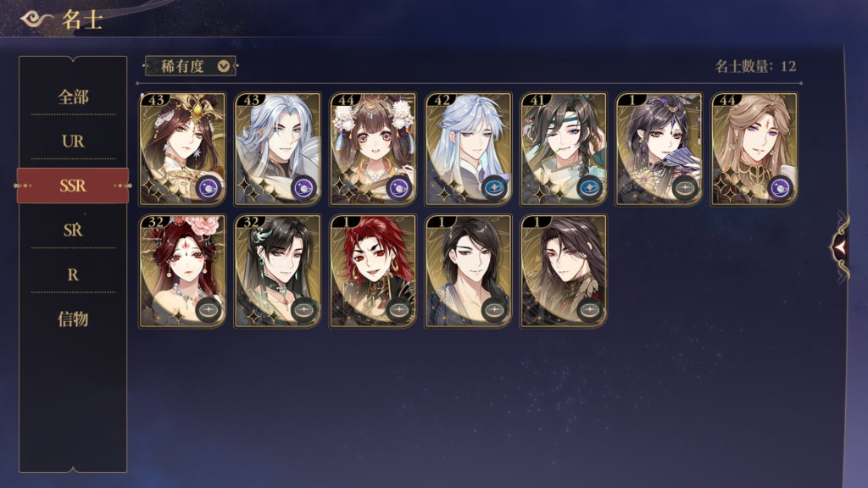This screenshot has height=488, width=868.
Task: Select the level 44 brown-haired girl card
Action: tap(373, 149)
